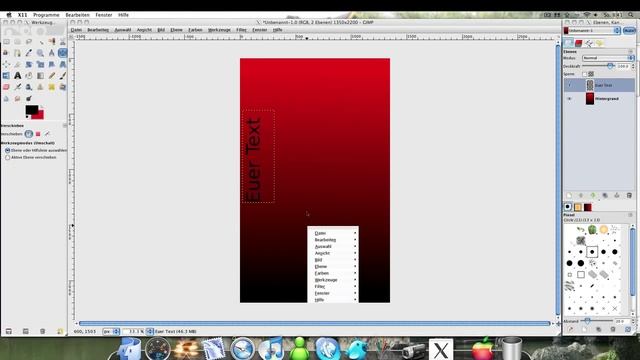Screen dimensions: 640x360
Task: Select the Move tool in toolbox
Action: [62, 53]
